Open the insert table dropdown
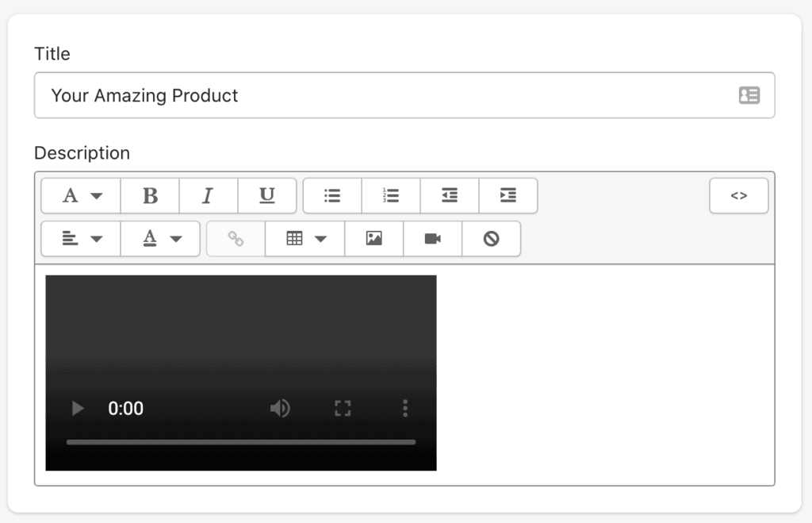 (305, 239)
